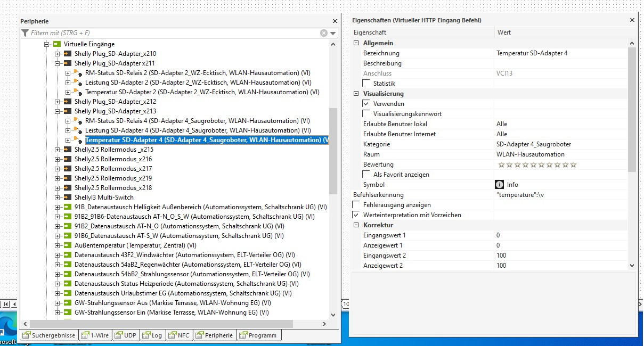This screenshot has width=644, height=346.
Task: Expand Shelly Plug_SD-Adapter_x210 node
Action: tap(57, 54)
